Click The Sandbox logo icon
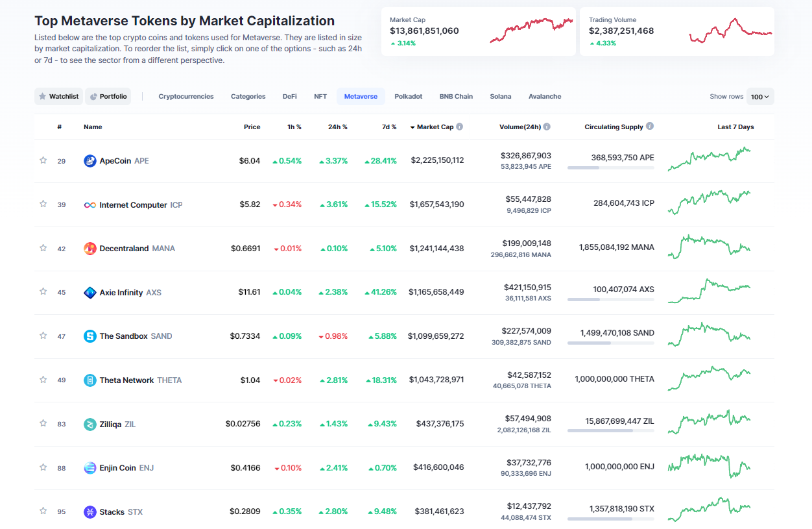Image resolution: width=812 pixels, height=529 pixels. pos(90,336)
